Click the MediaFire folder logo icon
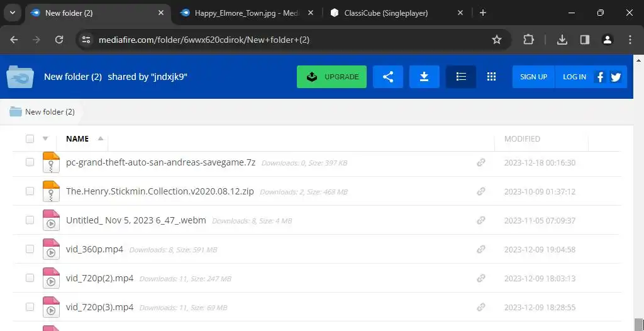Viewport: 644px width, 331px height. coord(19,77)
